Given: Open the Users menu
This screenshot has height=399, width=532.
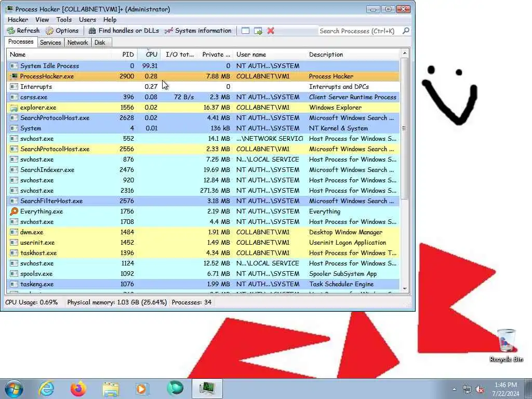Looking at the screenshot, I should tap(87, 20).
